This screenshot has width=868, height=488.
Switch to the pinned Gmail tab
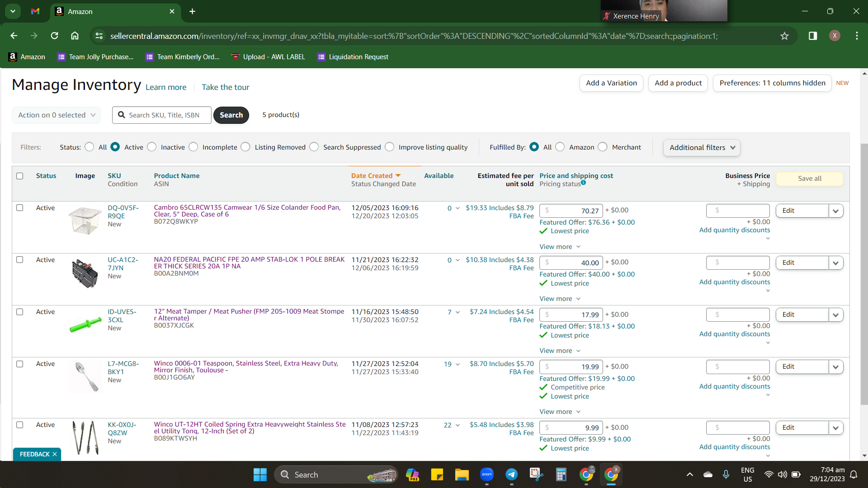click(x=35, y=11)
